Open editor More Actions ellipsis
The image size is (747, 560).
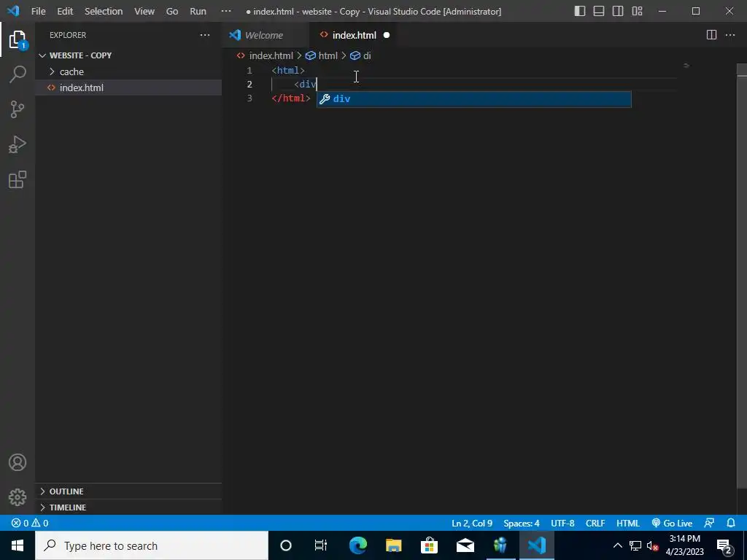[x=729, y=35]
